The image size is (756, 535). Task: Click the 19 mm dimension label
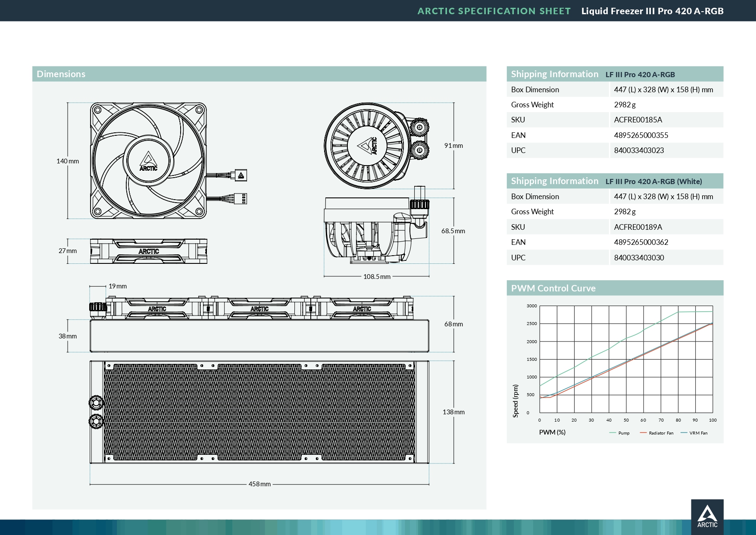click(x=118, y=286)
